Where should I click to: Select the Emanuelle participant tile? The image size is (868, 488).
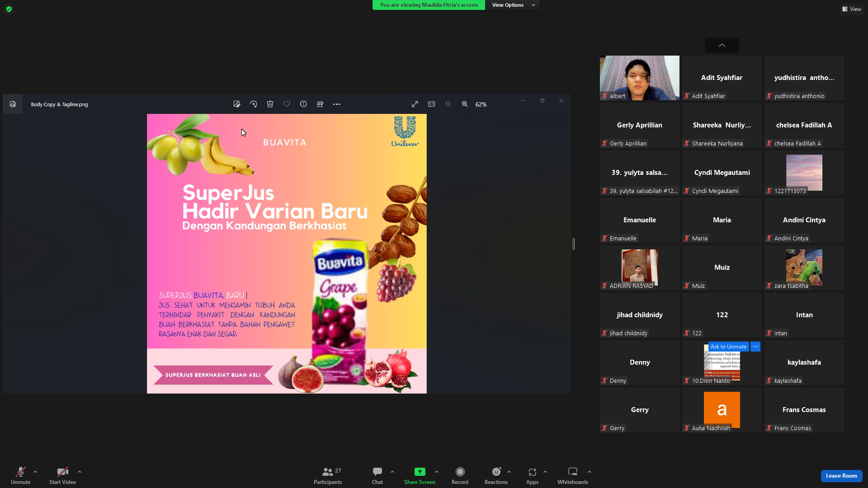click(x=640, y=220)
